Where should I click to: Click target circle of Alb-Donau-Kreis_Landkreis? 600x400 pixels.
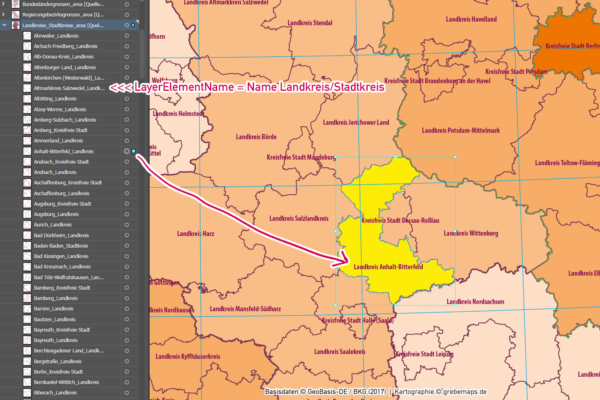tap(127, 57)
